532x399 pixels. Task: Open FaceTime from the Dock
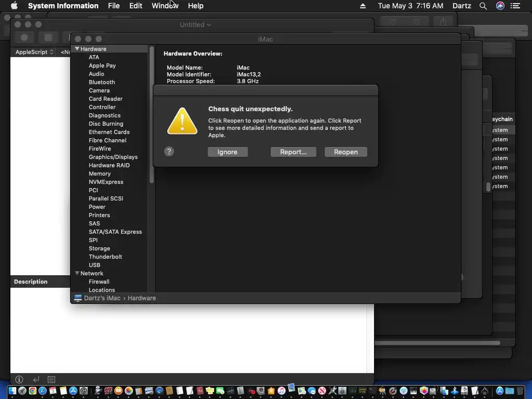tap(220, 391)
